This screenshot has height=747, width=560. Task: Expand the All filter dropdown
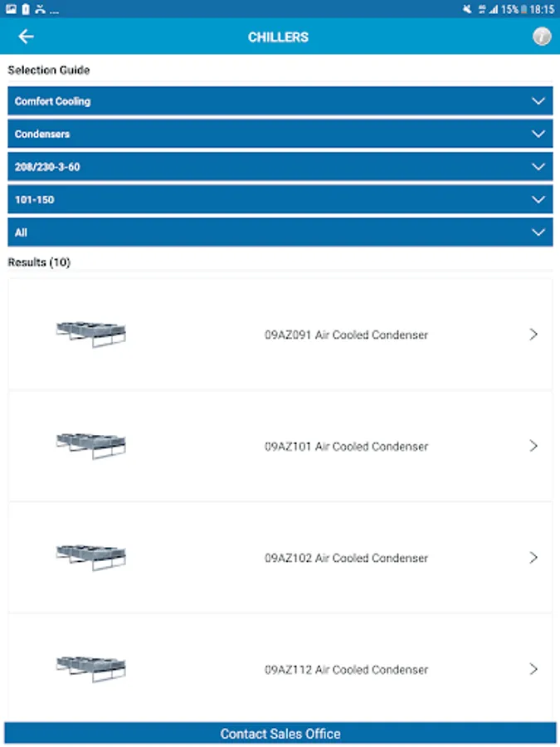point(280,232)
